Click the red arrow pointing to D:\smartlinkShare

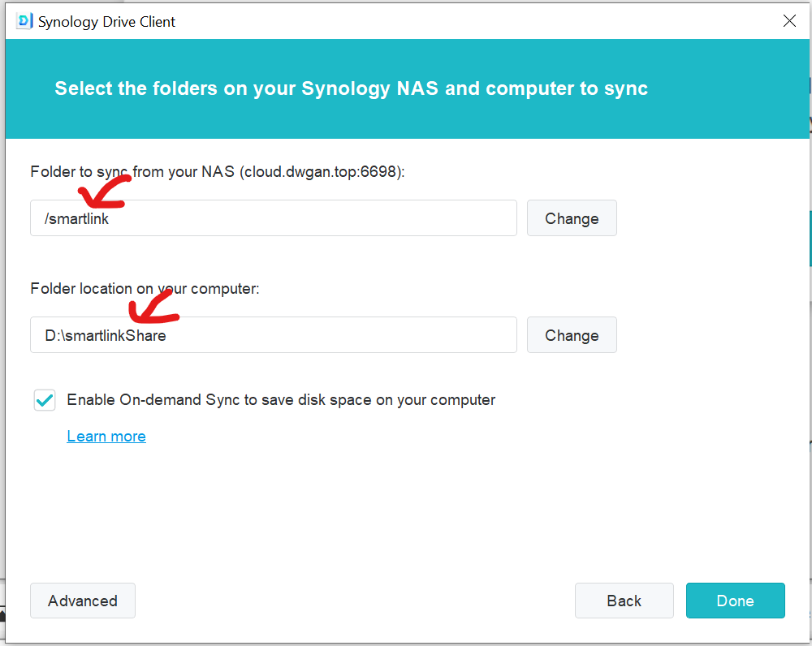tap(153, 307)
